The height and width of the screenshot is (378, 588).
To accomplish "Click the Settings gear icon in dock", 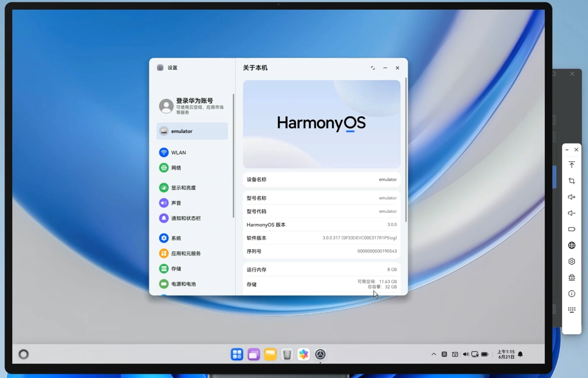I will click(x=320, y=354).
